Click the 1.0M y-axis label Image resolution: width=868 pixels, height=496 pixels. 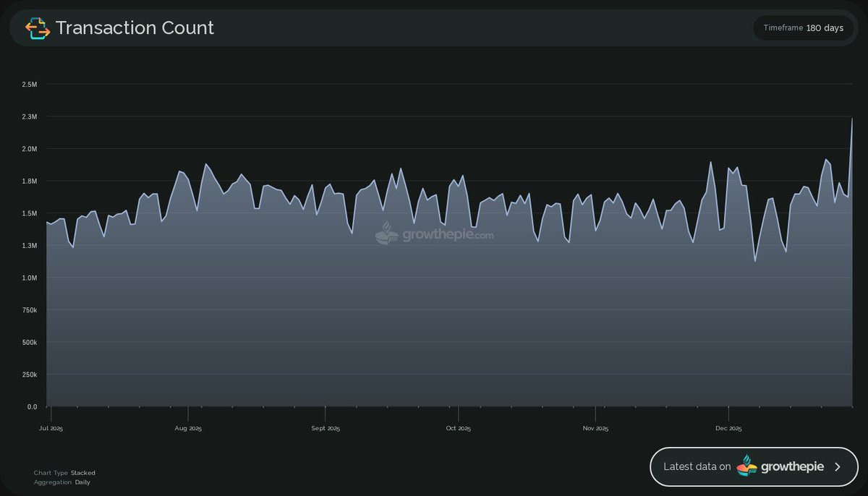(x=30, y=278)
